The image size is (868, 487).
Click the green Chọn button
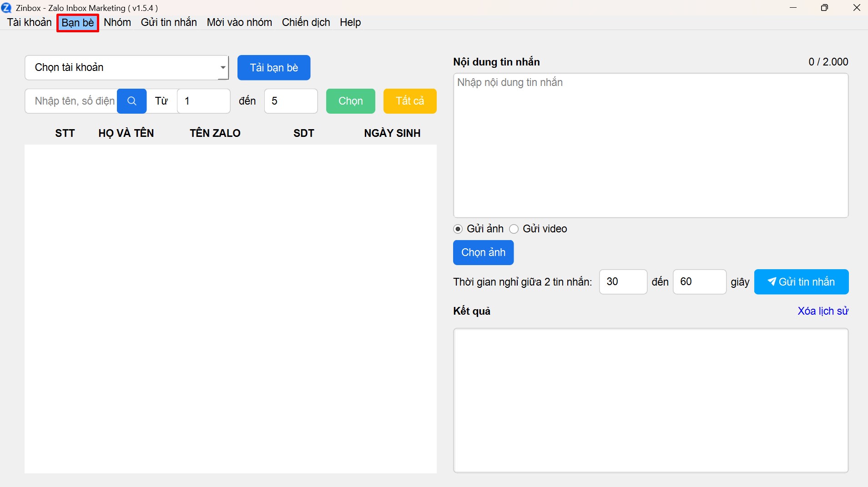pos(350,101)
